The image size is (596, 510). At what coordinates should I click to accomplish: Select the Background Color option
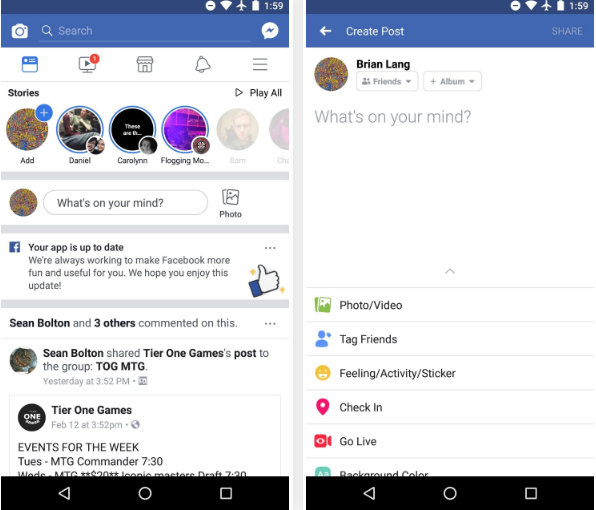pyautogui.click(x=450, y=470)
